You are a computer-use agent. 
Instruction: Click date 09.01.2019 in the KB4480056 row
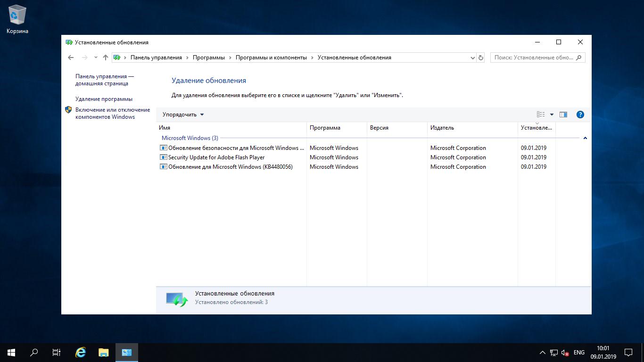click(x=534, y=167)
